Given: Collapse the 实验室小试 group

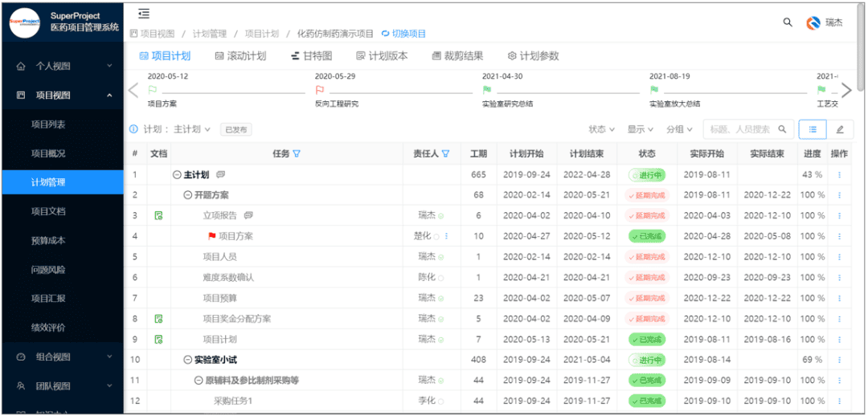Looking at the screenshot, I should pyautogui.click(x=187, y=360).
